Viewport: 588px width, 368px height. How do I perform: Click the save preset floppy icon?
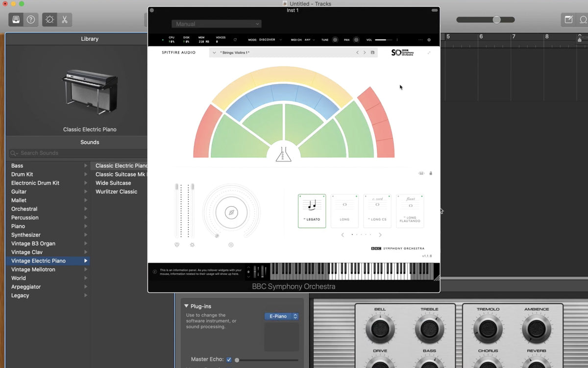(372, 53)
